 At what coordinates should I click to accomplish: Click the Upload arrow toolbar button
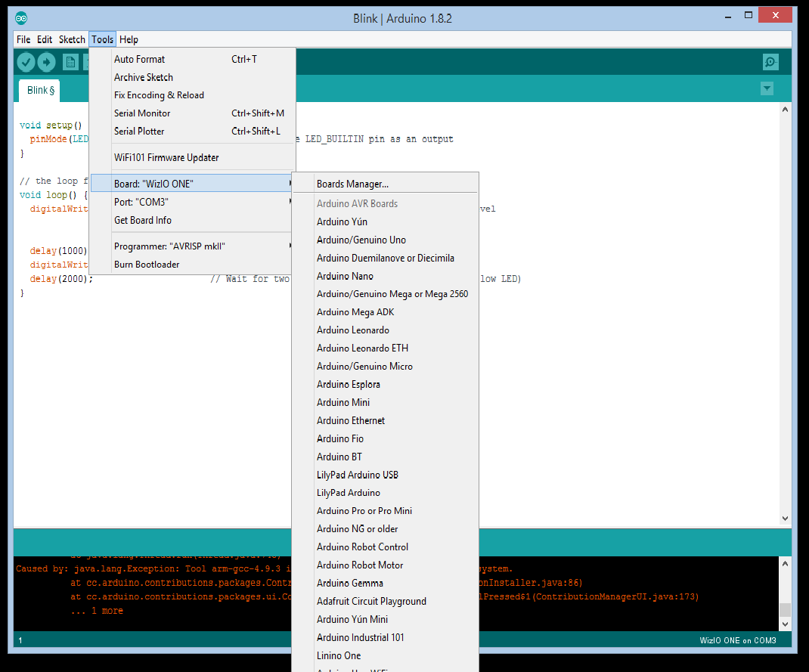(46, 63)
